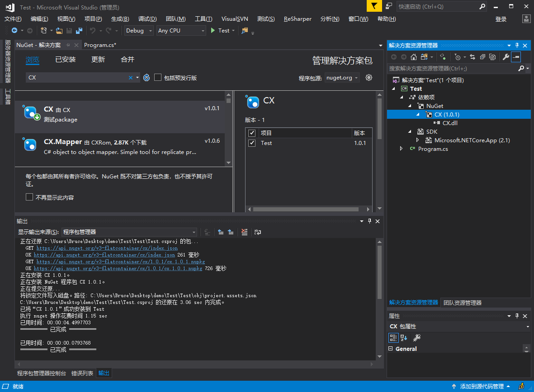Expand the Program.cs tree node
This screenshot has height=392, width=534.
[402, 149]
